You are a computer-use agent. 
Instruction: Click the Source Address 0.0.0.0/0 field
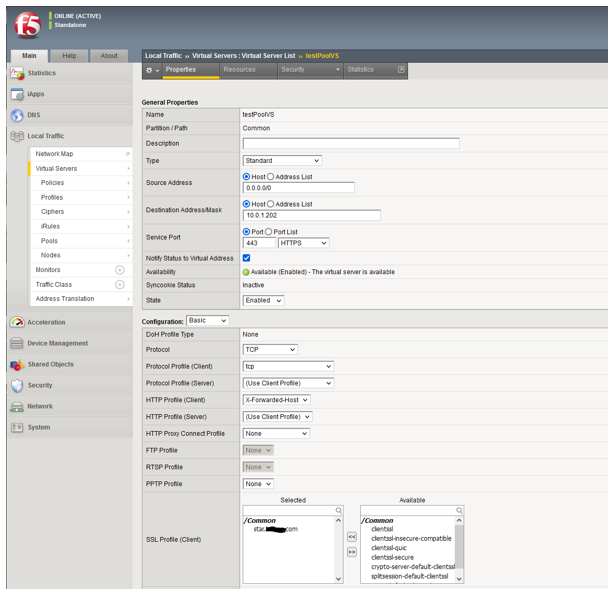click(299, 188)
